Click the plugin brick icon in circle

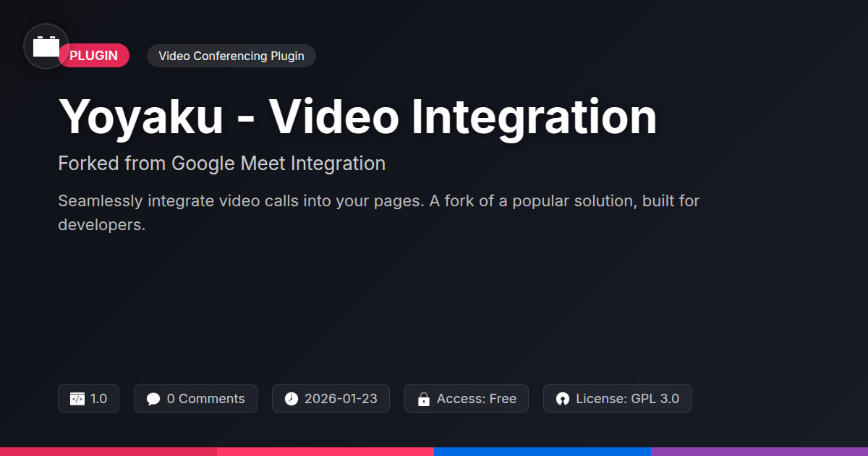pyautogui.click(x=46, y=46)
